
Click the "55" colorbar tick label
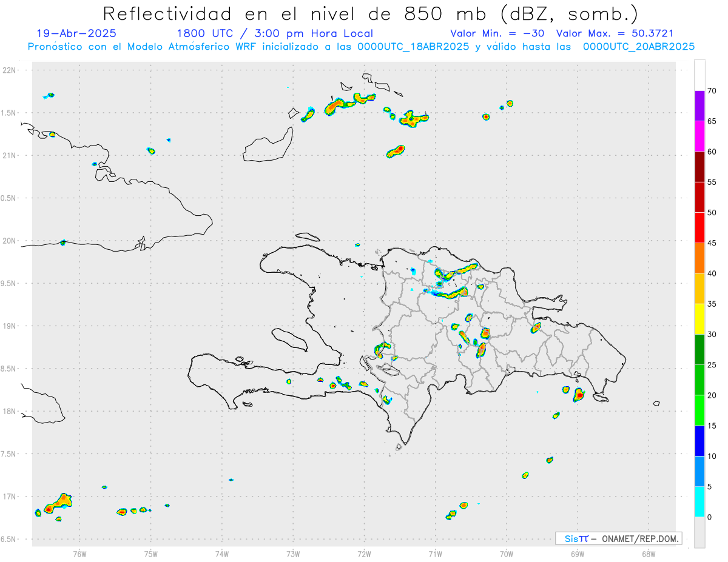click(x=712, y=182)
